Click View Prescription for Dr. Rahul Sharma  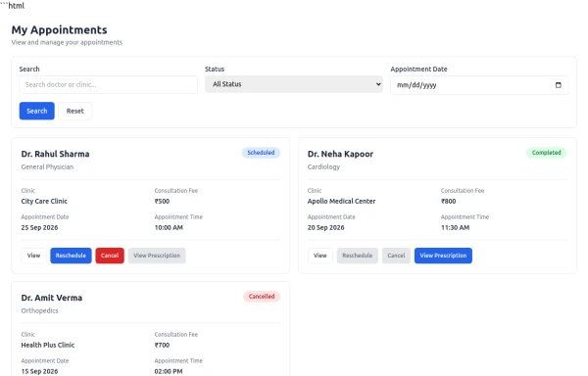click(x=157, y=256)
